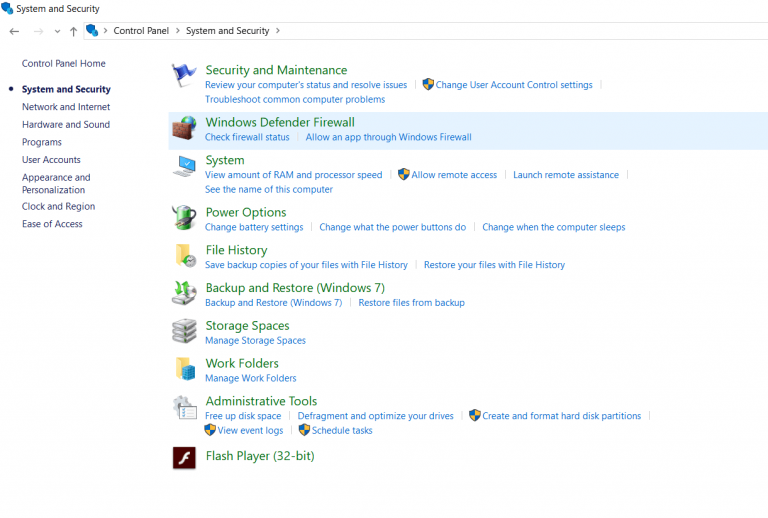Open the File History heading link
Screen dimensions: 768x518
tap(237, 250)
